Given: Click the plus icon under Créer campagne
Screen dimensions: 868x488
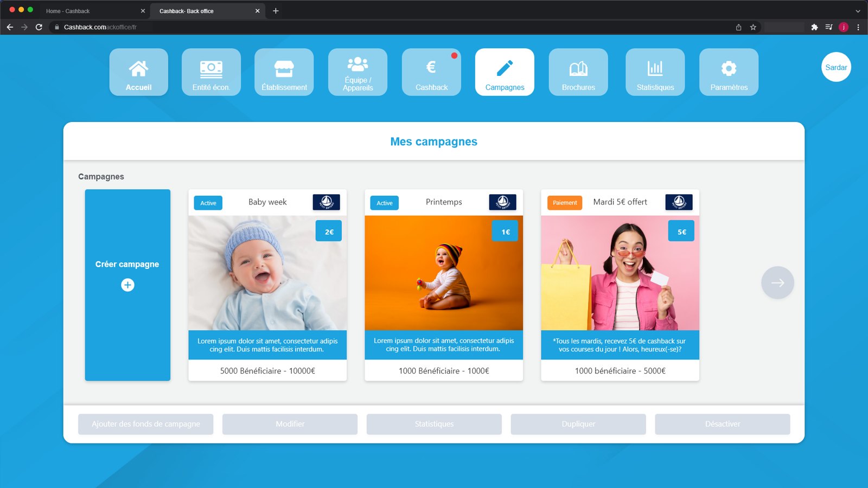Looking at the screenshot, I should click(127, 285).
